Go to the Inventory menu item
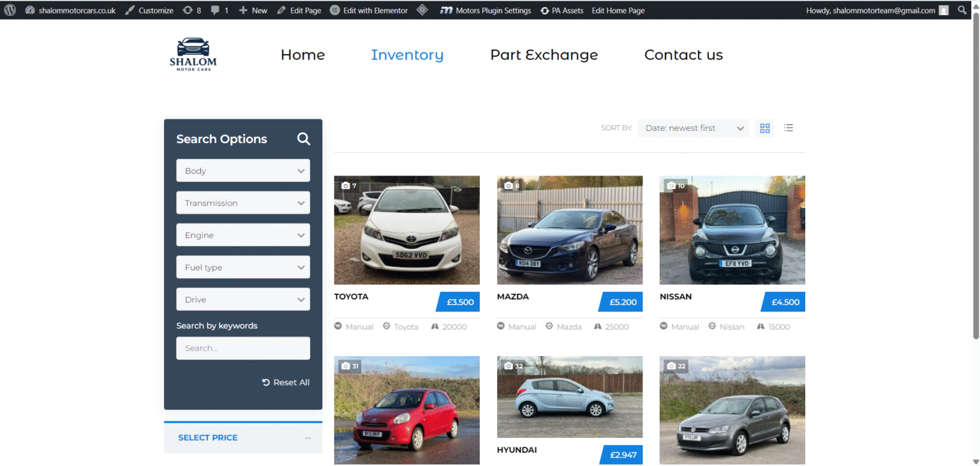 point(407,55)
